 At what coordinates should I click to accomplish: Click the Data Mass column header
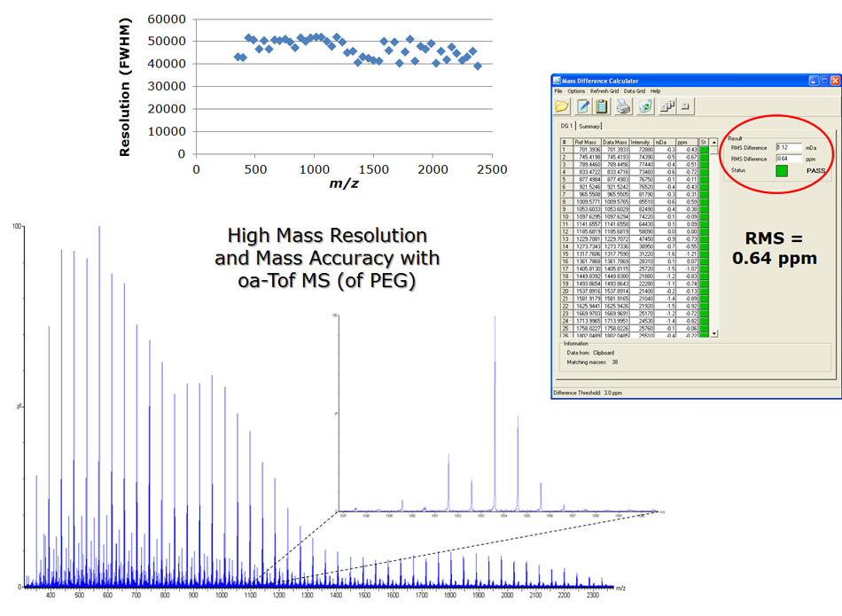[614, 143]
